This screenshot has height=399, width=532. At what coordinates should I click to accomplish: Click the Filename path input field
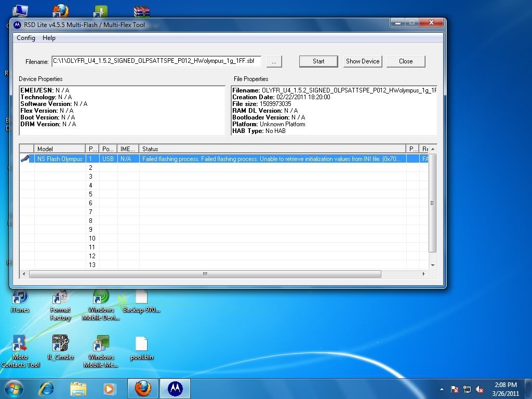pos(156,61)
